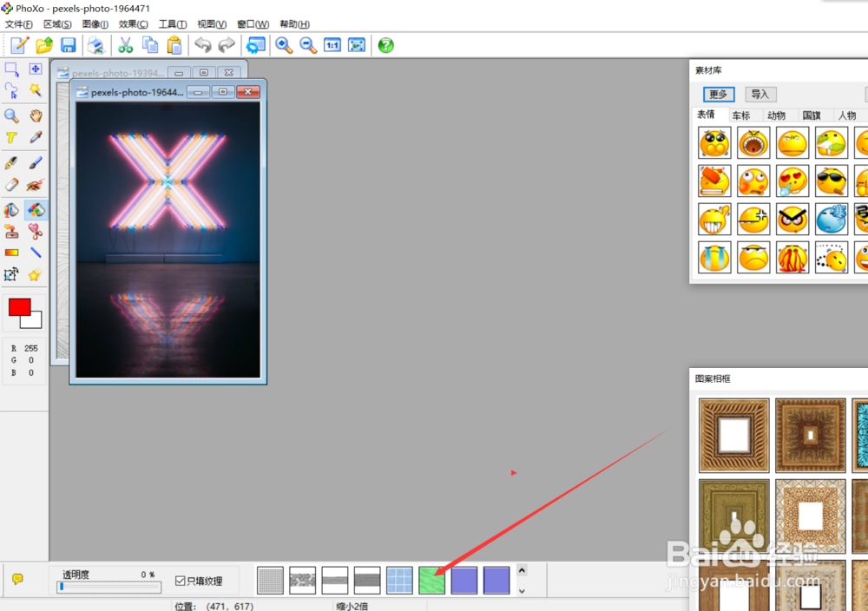Image resolution: width=868 pixels, height=611 pixels.
Task: Click the fit-to-window icon
Action: tap(357, 45)
